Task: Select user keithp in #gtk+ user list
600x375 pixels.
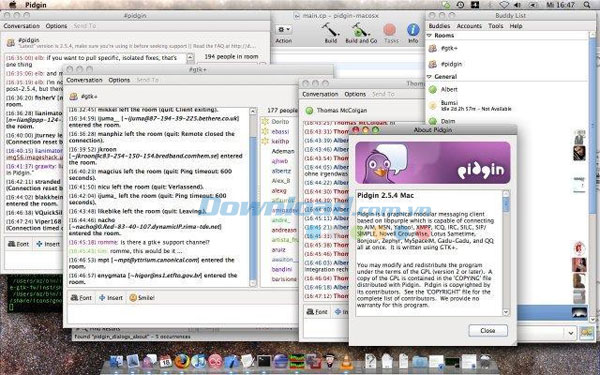Action: click(280, 142)
